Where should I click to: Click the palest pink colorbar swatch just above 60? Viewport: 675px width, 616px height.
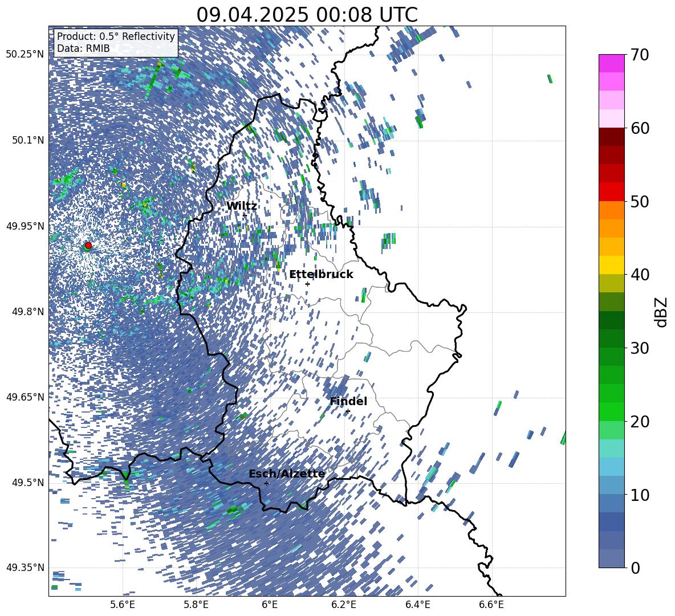coord(611,119)
